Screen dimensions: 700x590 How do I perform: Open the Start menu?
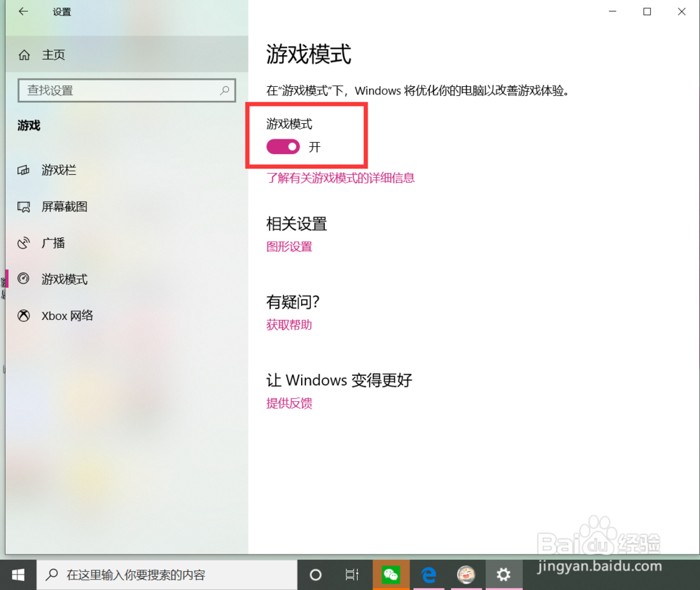(17, 575)
